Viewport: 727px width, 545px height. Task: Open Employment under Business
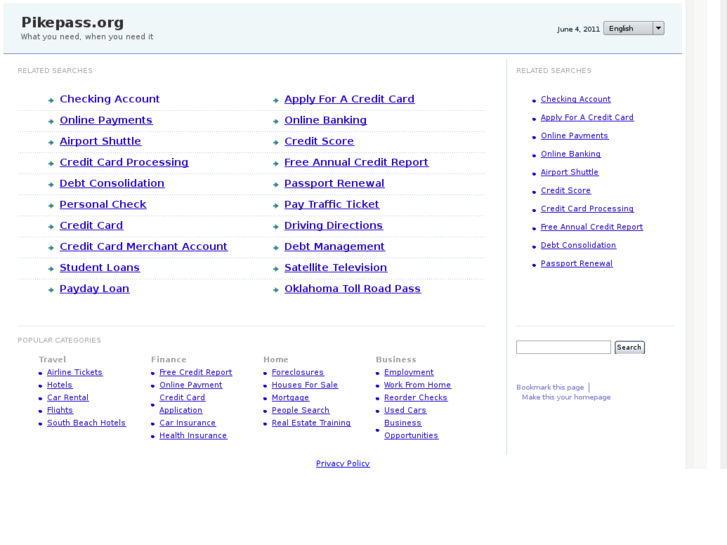coord(408,372)
